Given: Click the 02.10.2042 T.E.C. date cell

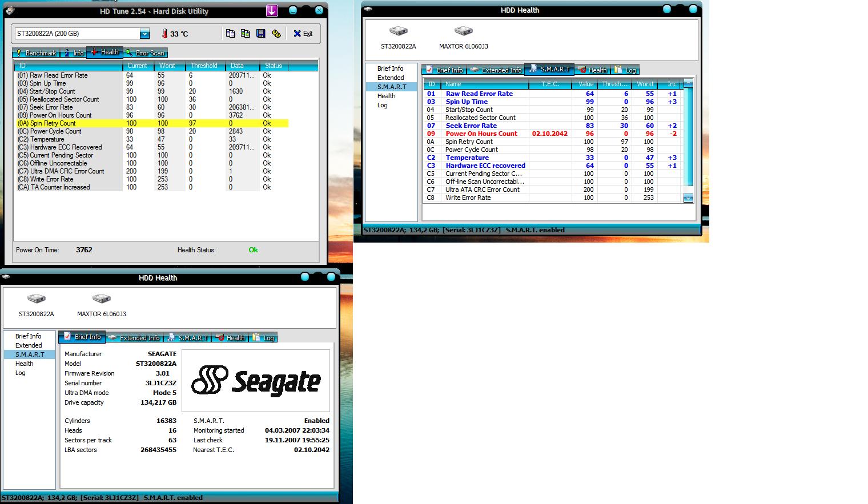Looking at the screenshot, I should (550, 134).
